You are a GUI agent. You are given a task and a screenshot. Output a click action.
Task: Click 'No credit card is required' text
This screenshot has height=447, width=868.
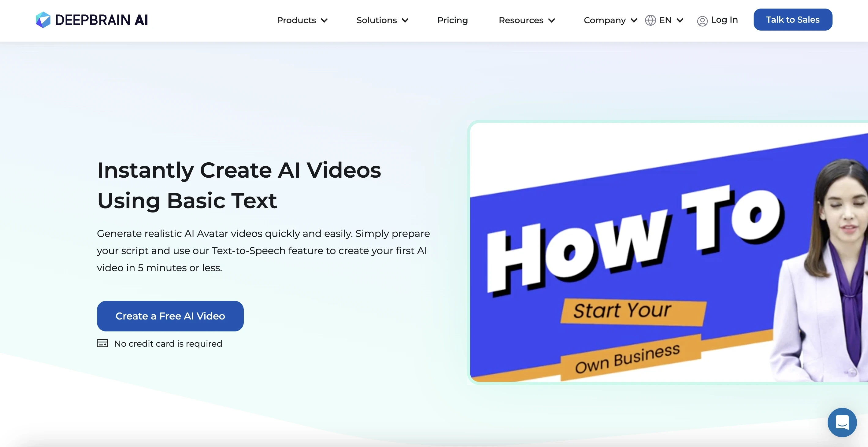(x=168, y=344)
